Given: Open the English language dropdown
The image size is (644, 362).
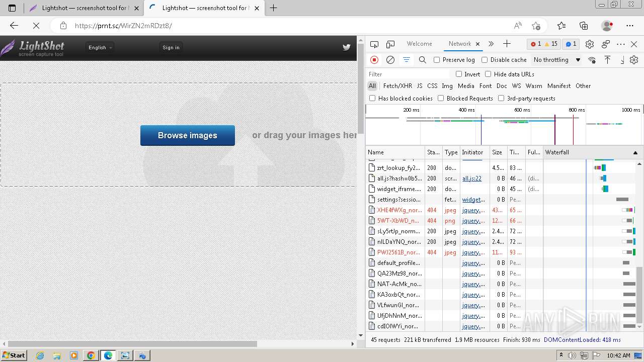Looking at the screenshot, I should (100, 47).
